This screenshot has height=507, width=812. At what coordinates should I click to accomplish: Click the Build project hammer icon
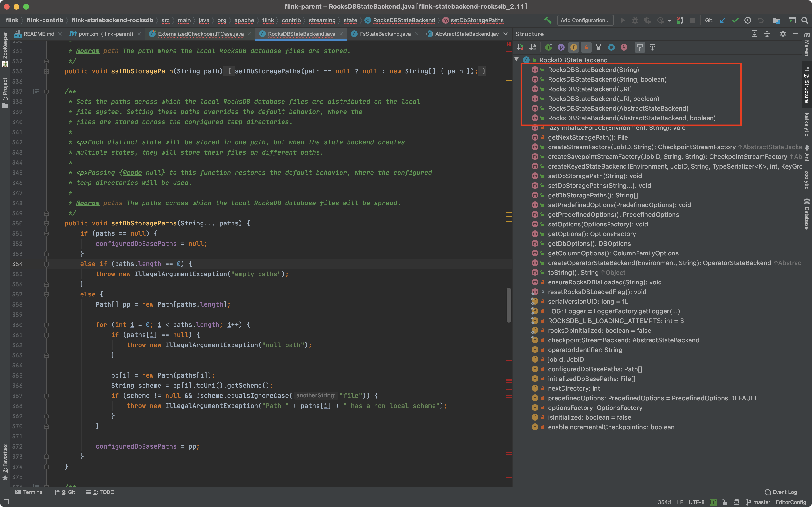coord(548,20)
